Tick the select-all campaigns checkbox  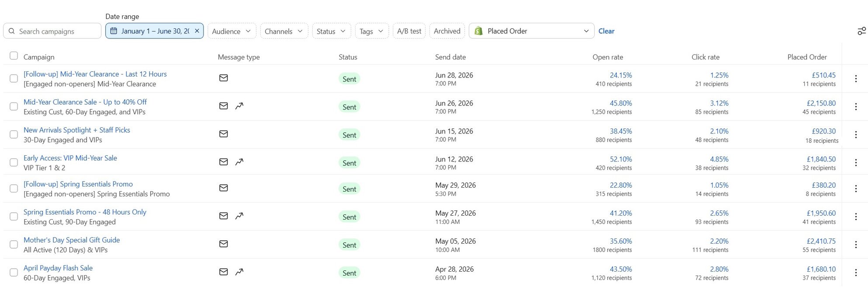click(14, 56)
